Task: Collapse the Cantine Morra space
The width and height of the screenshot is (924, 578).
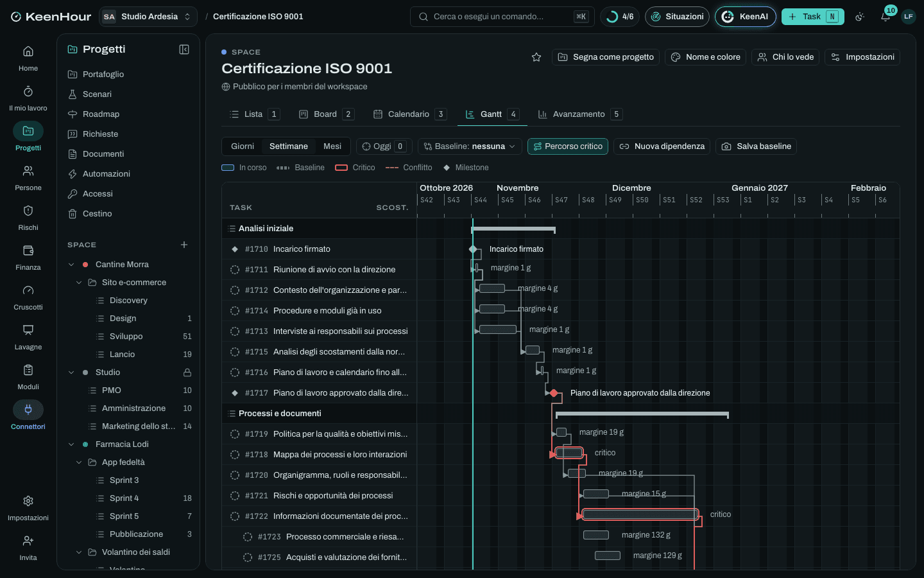Action: (x=71, y=265)
